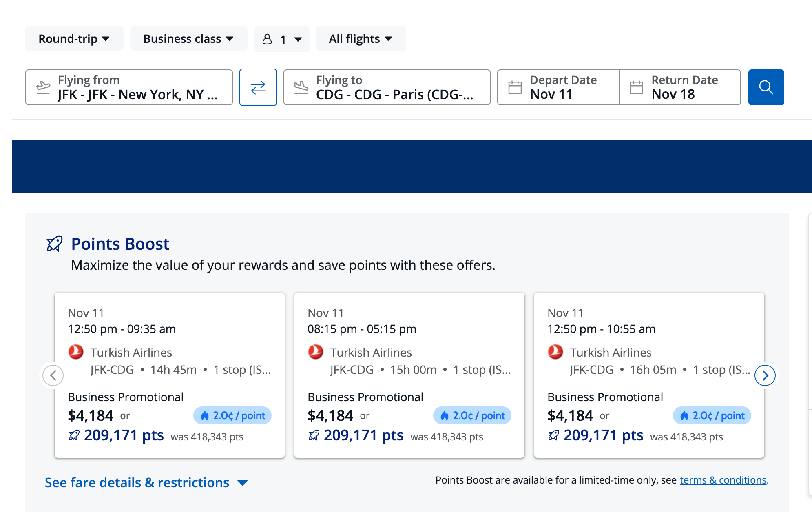Click the Points Boost rocket icon

[54, 244]
